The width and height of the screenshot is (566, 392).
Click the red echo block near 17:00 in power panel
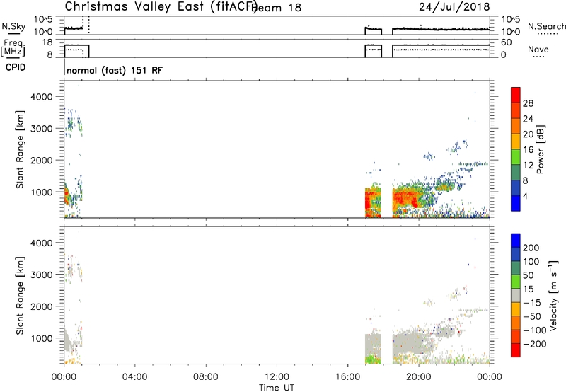[373, 202]
